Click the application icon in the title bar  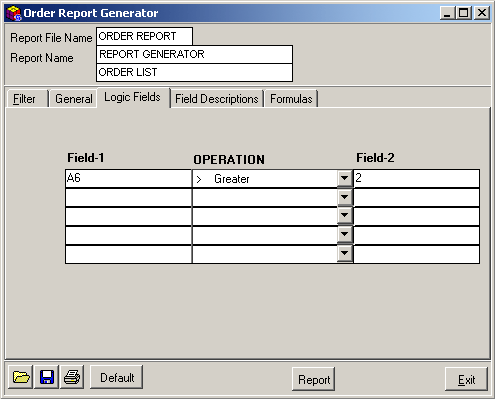pyautogui.click(x=14, y=13)
